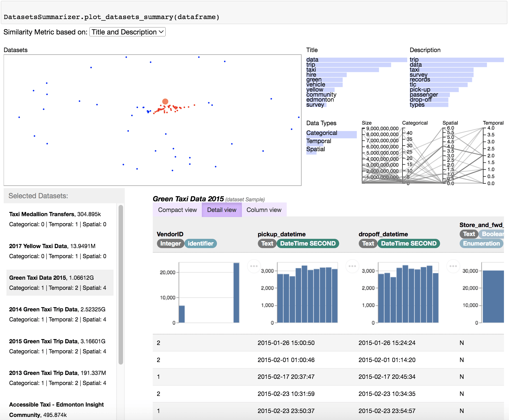
Task: Click the 'data' bar in Title keywords
Action: click(357, 60)
